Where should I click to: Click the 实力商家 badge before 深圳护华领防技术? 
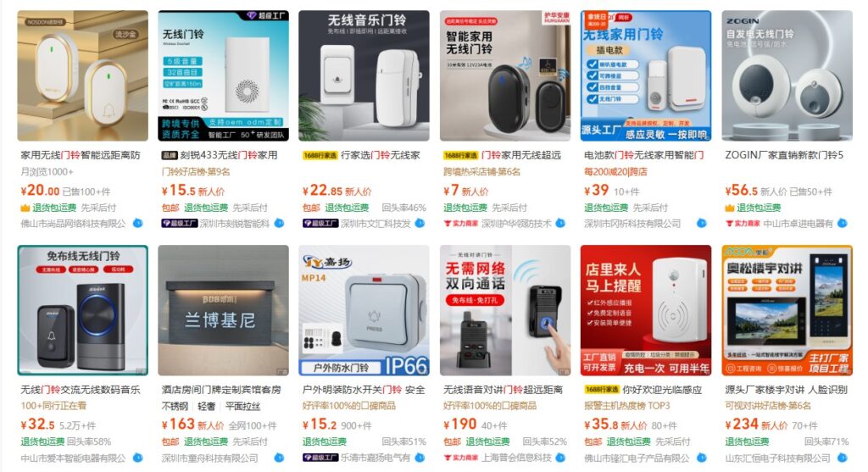pyautogui.click(x=461, y=224)
